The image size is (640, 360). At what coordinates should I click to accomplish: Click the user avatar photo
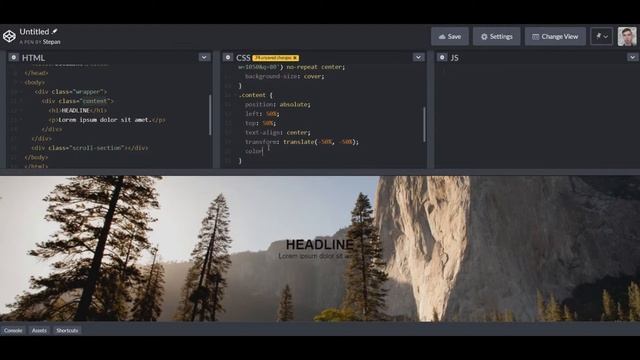627,36
